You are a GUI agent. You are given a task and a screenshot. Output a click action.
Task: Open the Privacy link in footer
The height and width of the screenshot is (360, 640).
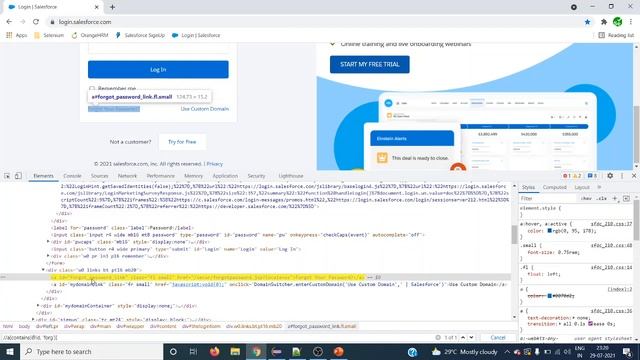click(214, 164)
